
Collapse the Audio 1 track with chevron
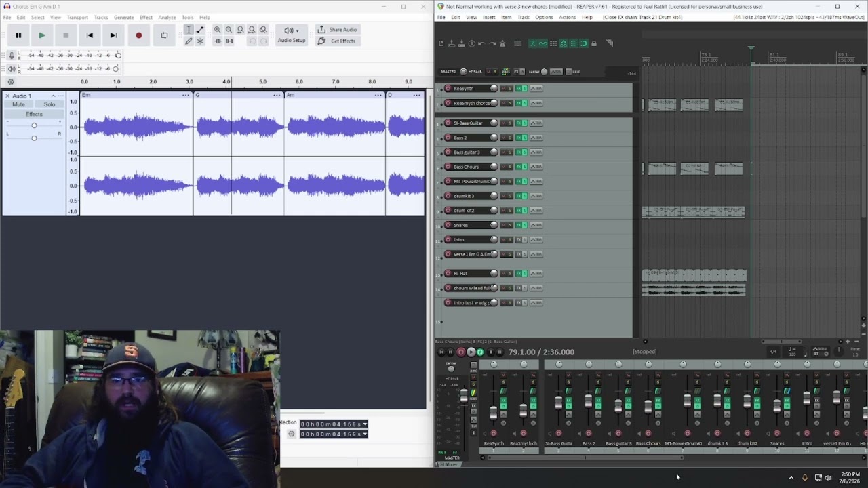[53, 96]
